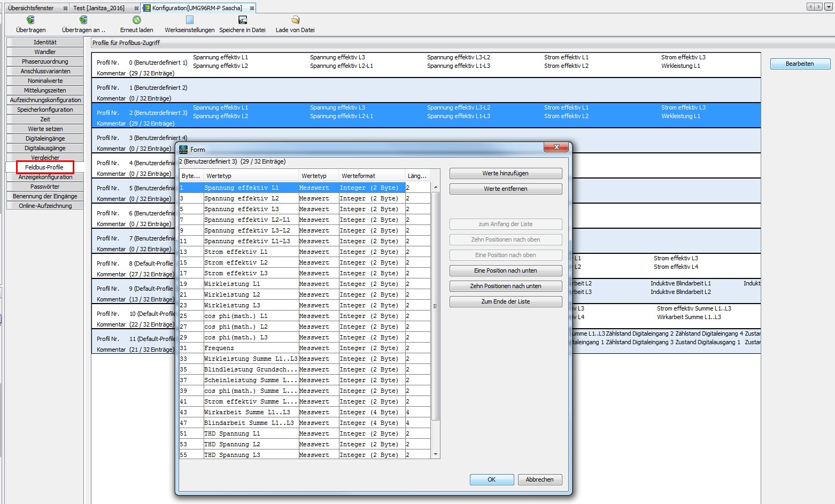Click the scroll-down arrow in the value list
This screenshot has height=504, width=835.
(x=436, y=454)
